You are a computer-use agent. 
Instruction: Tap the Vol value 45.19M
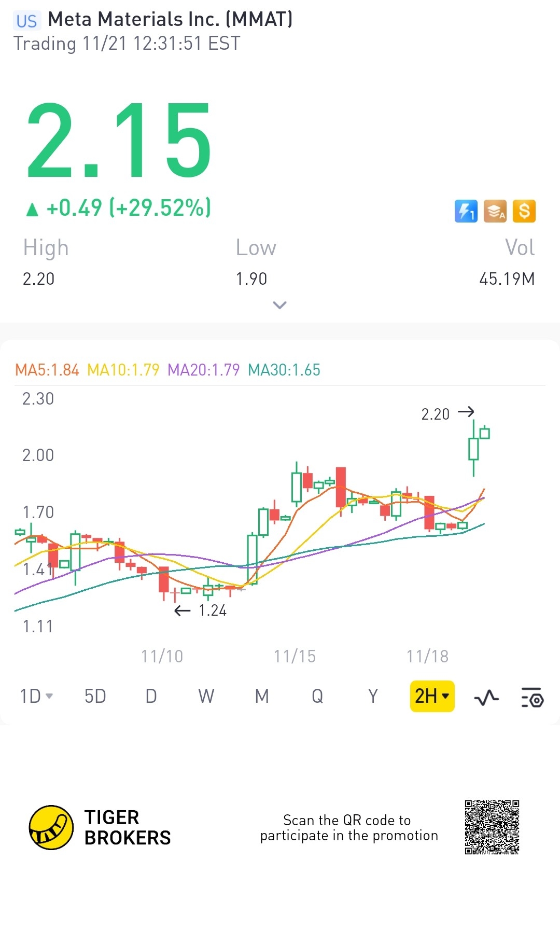coord(507,279)
